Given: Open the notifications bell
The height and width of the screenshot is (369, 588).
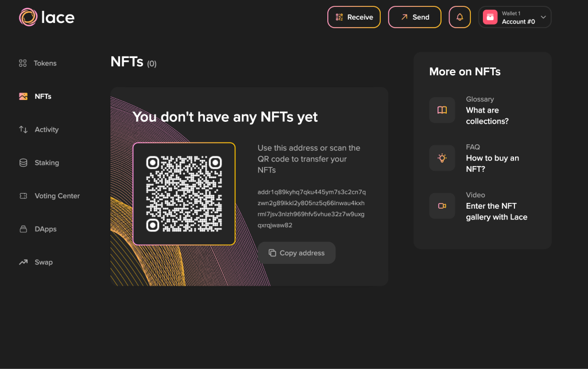Looking at the screenshot, I should 459,17.
